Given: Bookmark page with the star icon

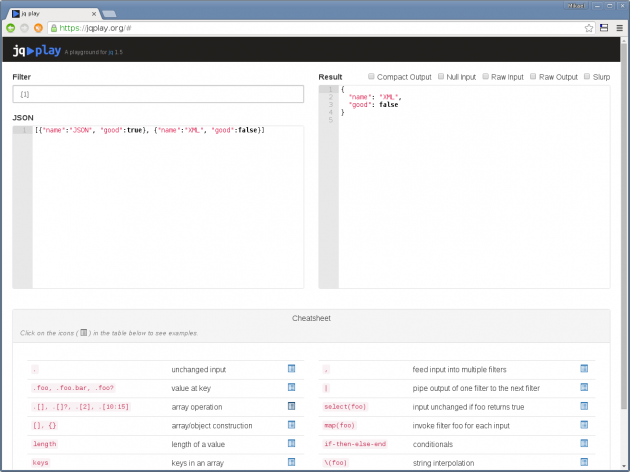Looking at the screenshot, I should tap(589, 28).
